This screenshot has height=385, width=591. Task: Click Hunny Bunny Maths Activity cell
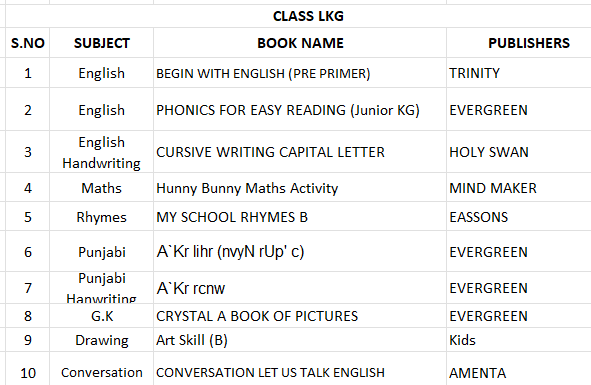coord(300,188)
